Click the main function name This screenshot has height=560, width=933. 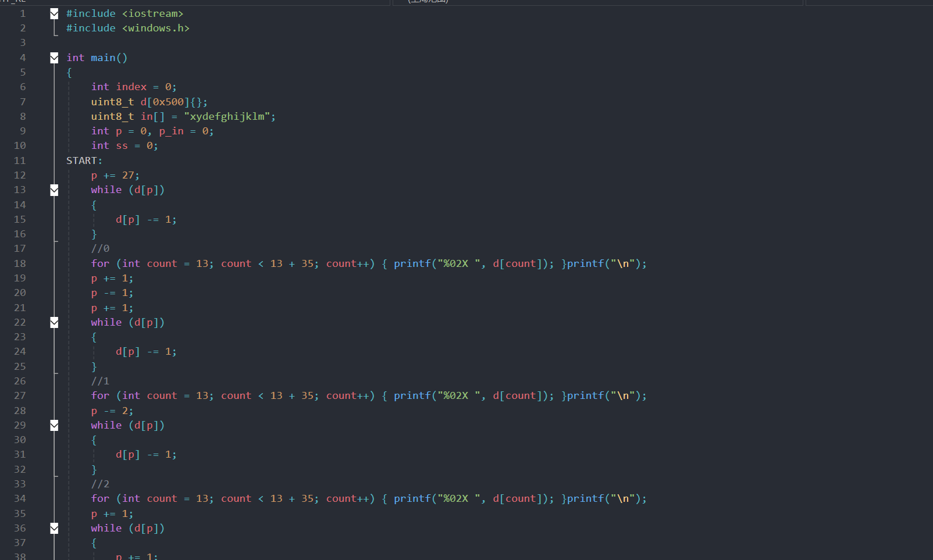pyautogui.click(x=103, y=58)
